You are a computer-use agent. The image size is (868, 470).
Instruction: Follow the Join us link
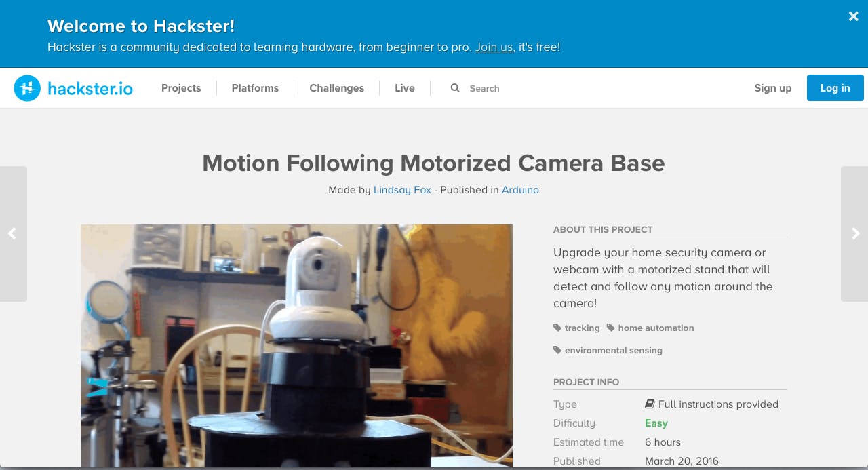pos(494,47)
